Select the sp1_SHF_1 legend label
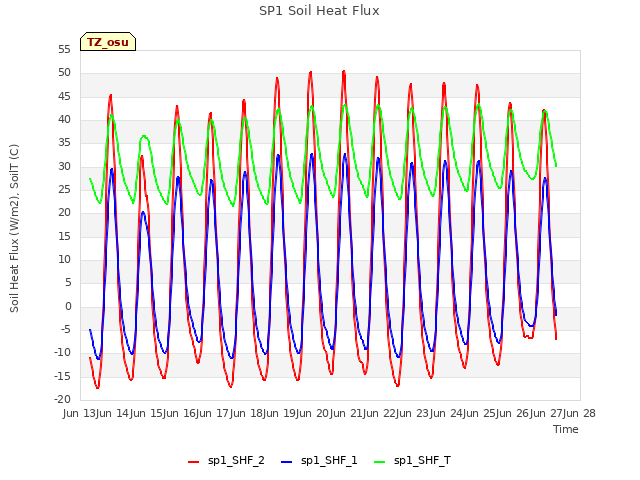 pyautogui.click(x=329, y=461)
